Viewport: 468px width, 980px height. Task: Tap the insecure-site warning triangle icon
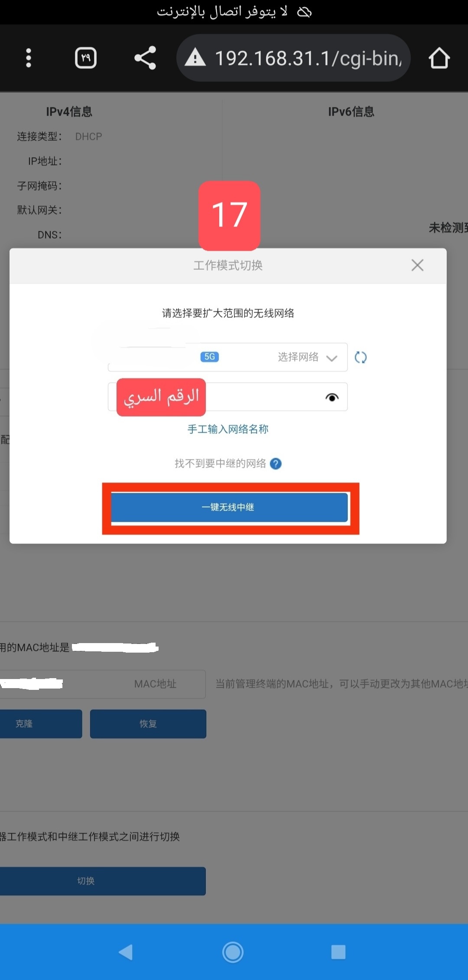pos(195,58)
